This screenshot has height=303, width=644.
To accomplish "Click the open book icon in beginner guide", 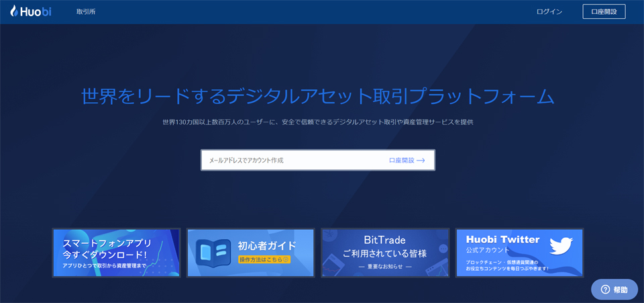I will (x=213, y=253).
